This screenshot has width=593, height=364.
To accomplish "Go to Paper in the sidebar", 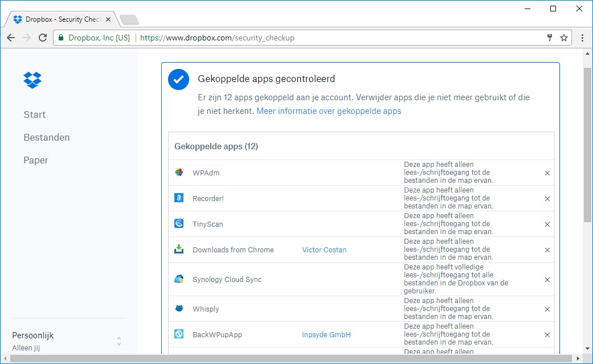I will [x=36, y=160].
